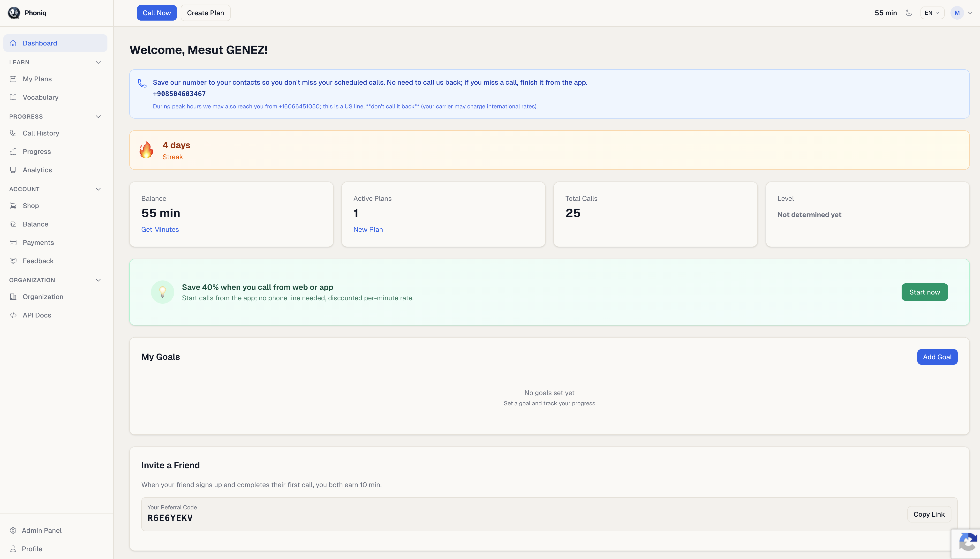Click the New Plan link
Screen dimensions: 980x559
coord(368,229)
